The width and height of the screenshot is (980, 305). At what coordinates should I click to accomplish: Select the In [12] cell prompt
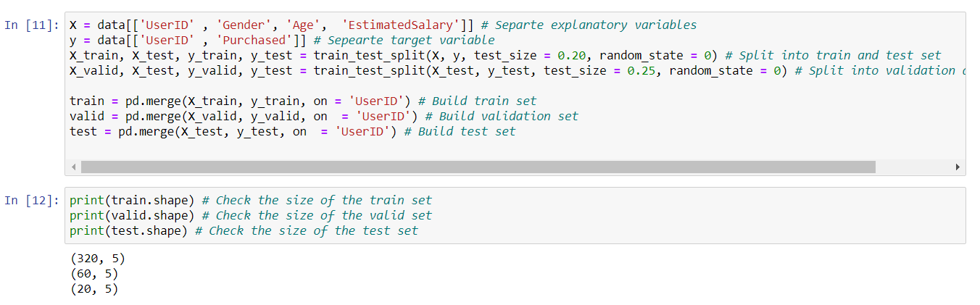coord(32,201)
